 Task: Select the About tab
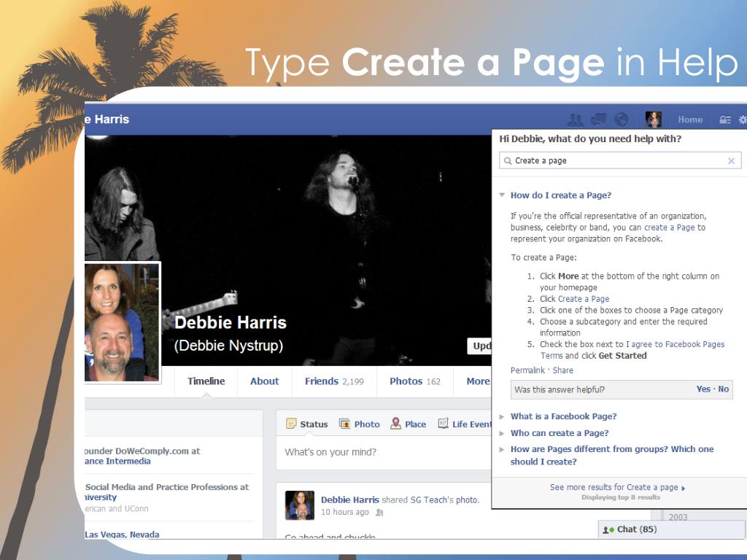[264, 381]
